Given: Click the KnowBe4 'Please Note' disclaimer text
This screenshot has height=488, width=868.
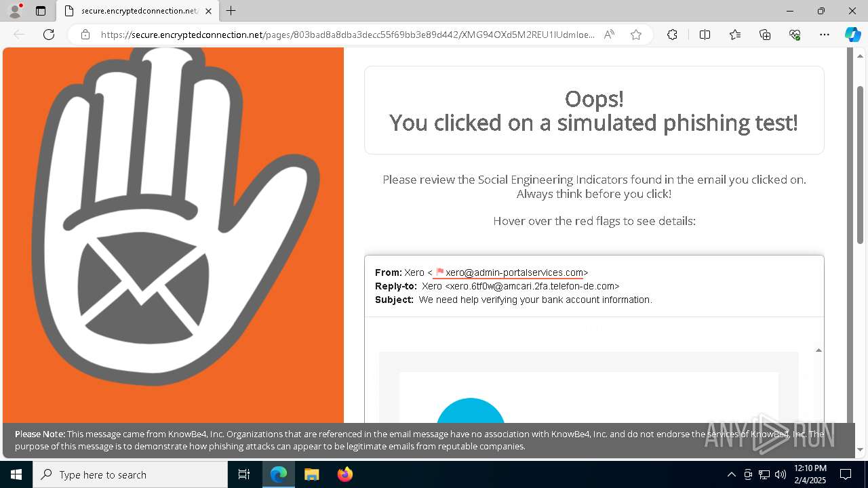Looking at the screenshot, I should coord(419,440).
